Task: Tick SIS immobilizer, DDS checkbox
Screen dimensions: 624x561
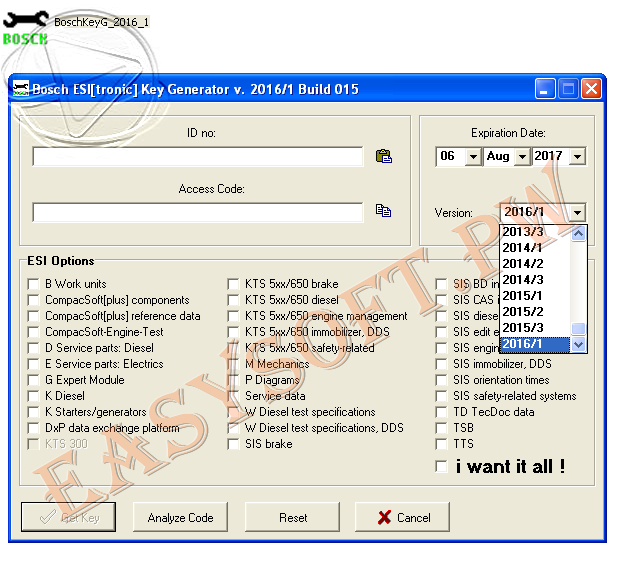Action: click(441, 364)
